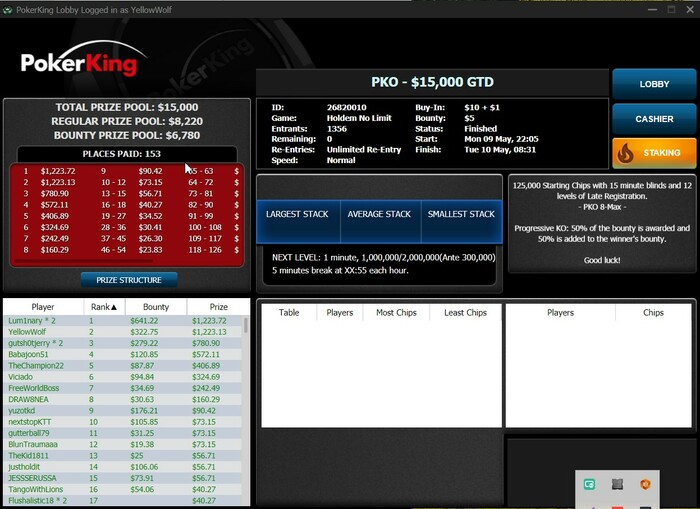Click the $322.75 bounty value
This screenshot has width=700, height=509.
coord(144,332)
